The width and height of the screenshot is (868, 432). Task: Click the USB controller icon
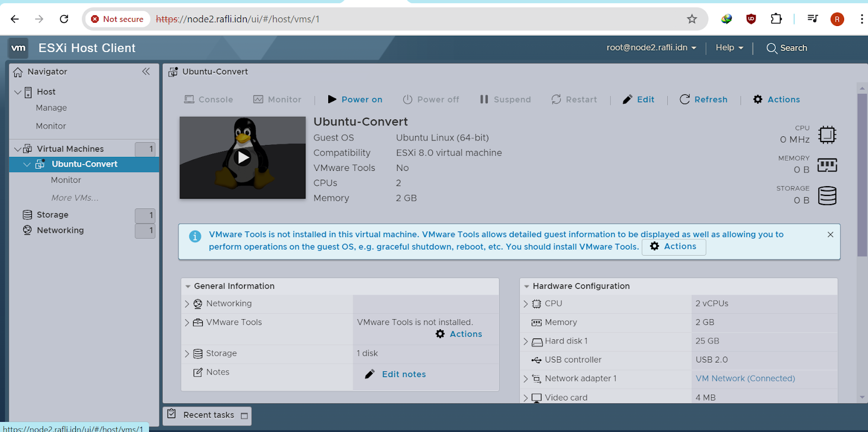[537, 360]
